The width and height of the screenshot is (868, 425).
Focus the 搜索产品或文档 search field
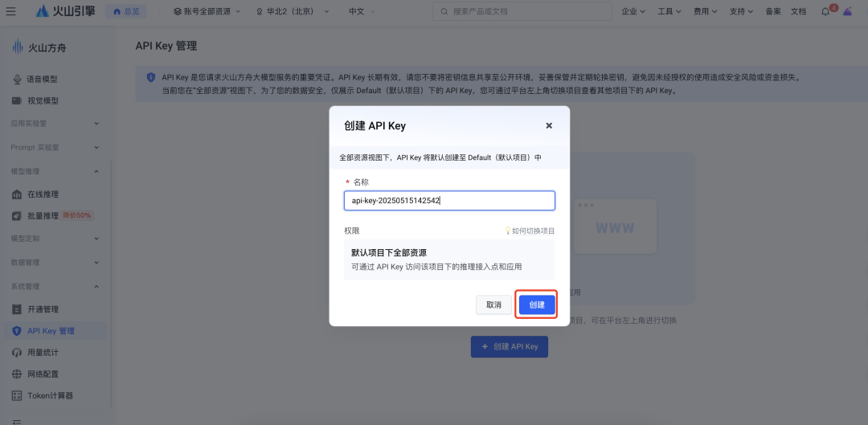[522, 11]
